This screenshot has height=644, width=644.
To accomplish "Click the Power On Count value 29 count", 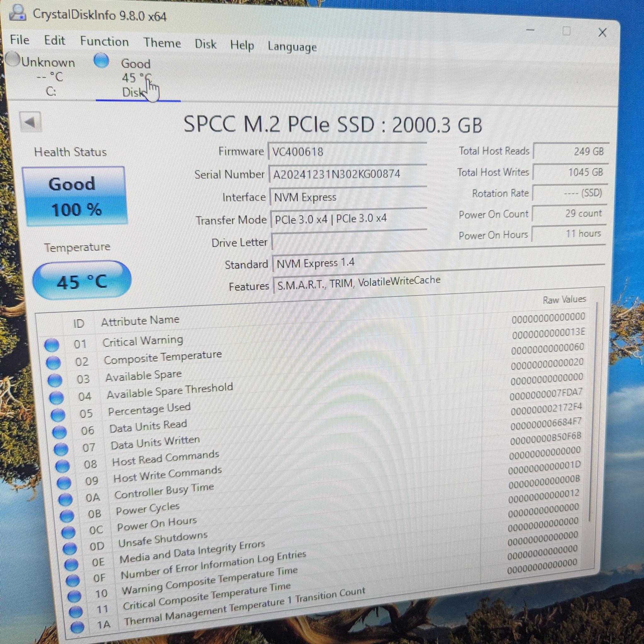I will 569,213.
